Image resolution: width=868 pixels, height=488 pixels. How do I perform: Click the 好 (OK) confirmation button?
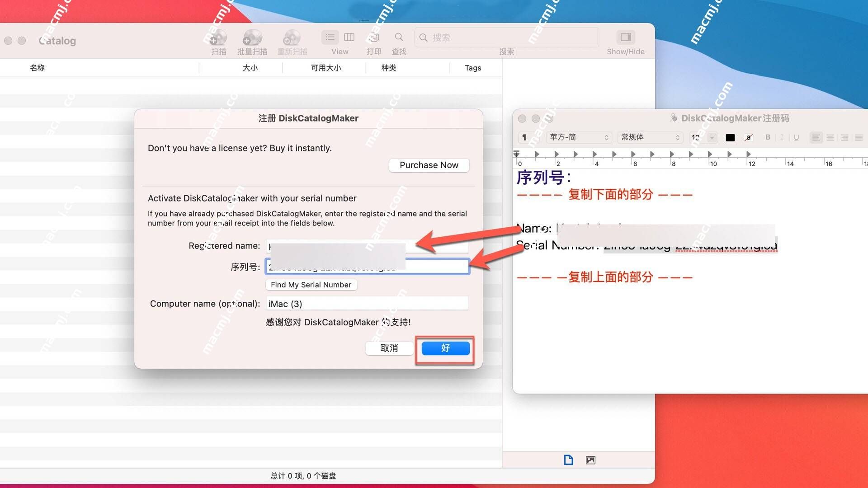(445, 348)
